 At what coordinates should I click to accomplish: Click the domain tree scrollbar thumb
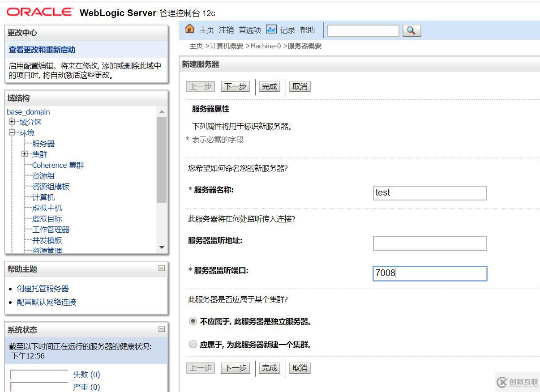[162, 160]
